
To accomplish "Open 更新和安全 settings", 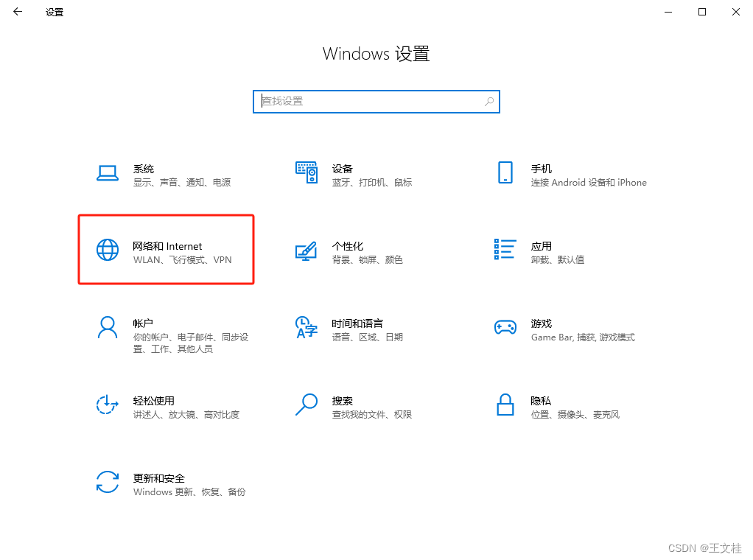I will 159,478.
